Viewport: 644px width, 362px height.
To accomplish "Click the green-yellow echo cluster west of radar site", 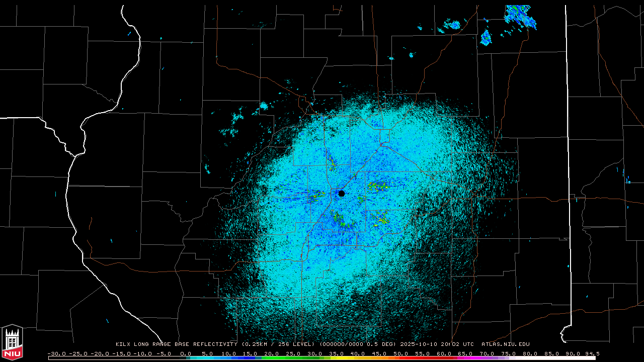I will tap(315, 195).
